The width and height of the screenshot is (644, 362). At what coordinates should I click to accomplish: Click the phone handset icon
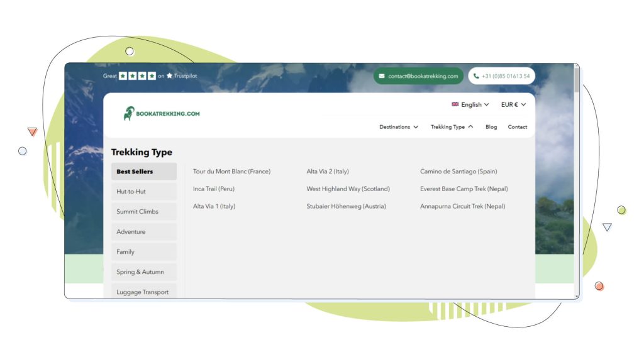click(476, 76)
